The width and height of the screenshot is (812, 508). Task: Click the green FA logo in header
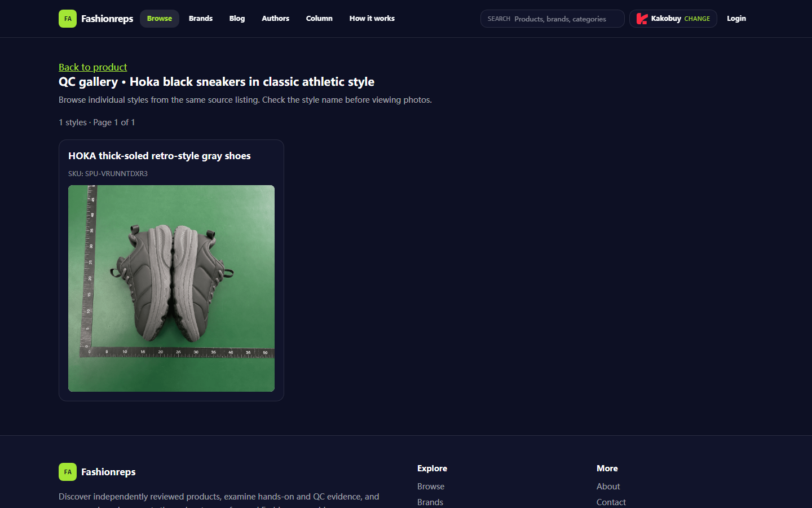click(68, 19)
